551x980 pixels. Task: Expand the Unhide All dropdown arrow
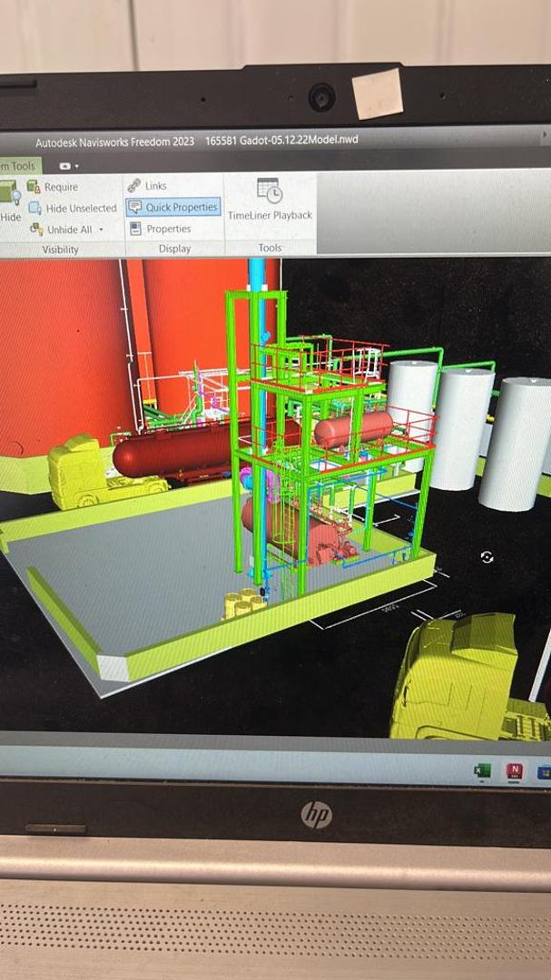pos(101,230)
